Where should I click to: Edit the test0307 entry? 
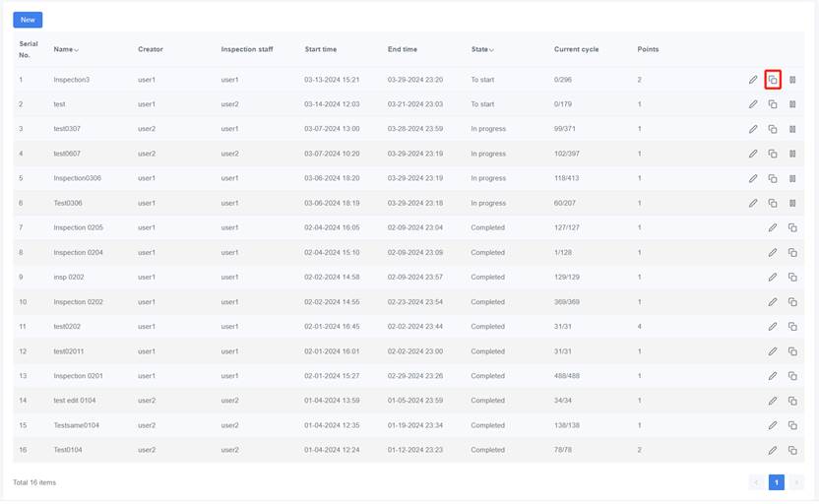click(x=753, y=129)
